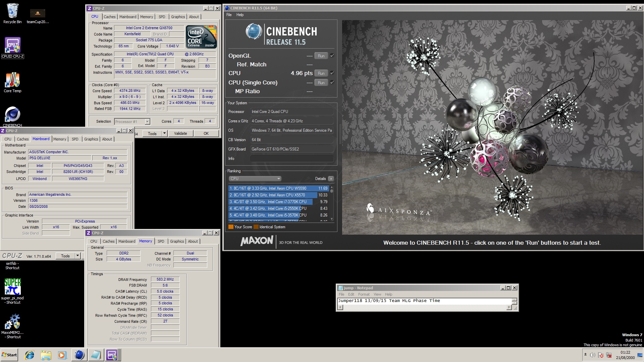Click the Core Speed value 4374.28 MHz

(x=130, y=90)
